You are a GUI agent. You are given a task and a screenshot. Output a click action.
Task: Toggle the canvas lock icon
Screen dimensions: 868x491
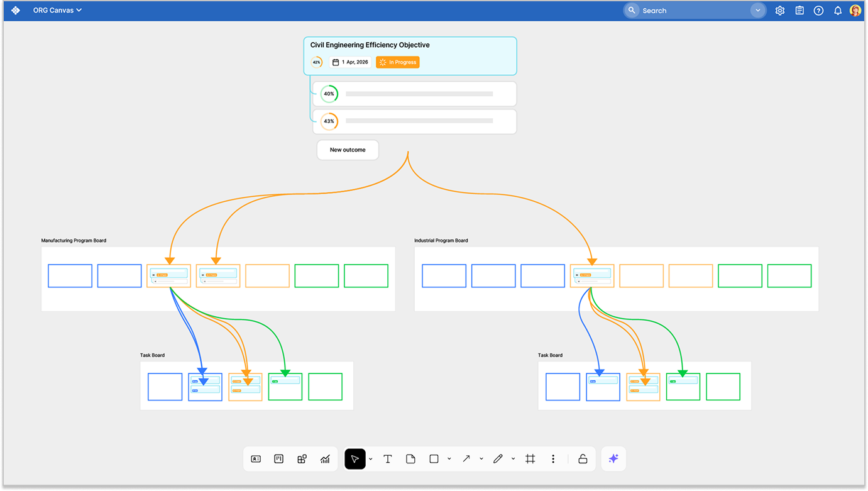click(583, 459)
